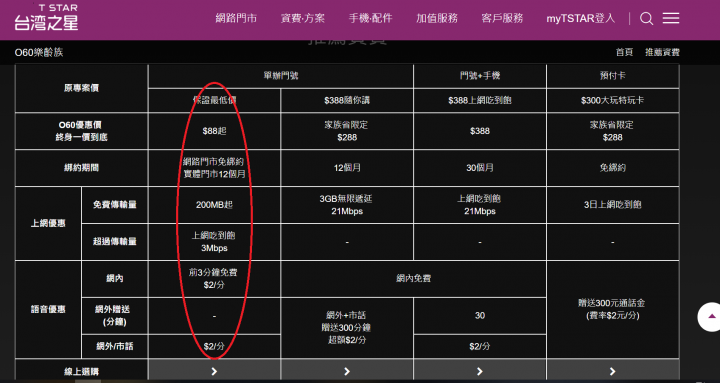Click the 12個月 contract cell
720x383 pixels.
(x=347, y=168)
